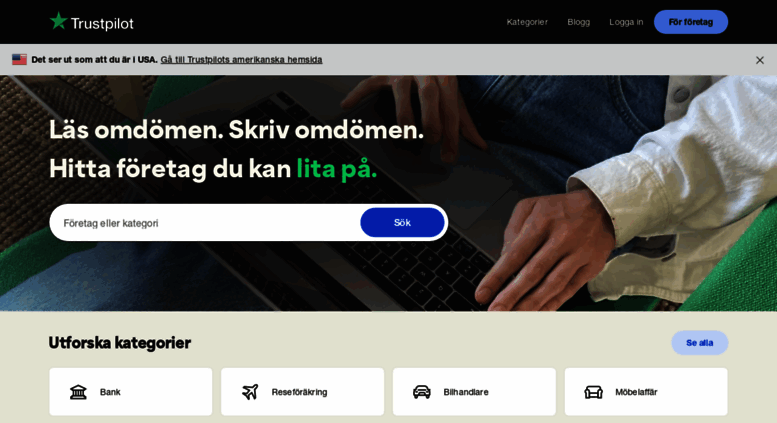Click the sofa icon for Möbelaffär

[x=594, y=392]
